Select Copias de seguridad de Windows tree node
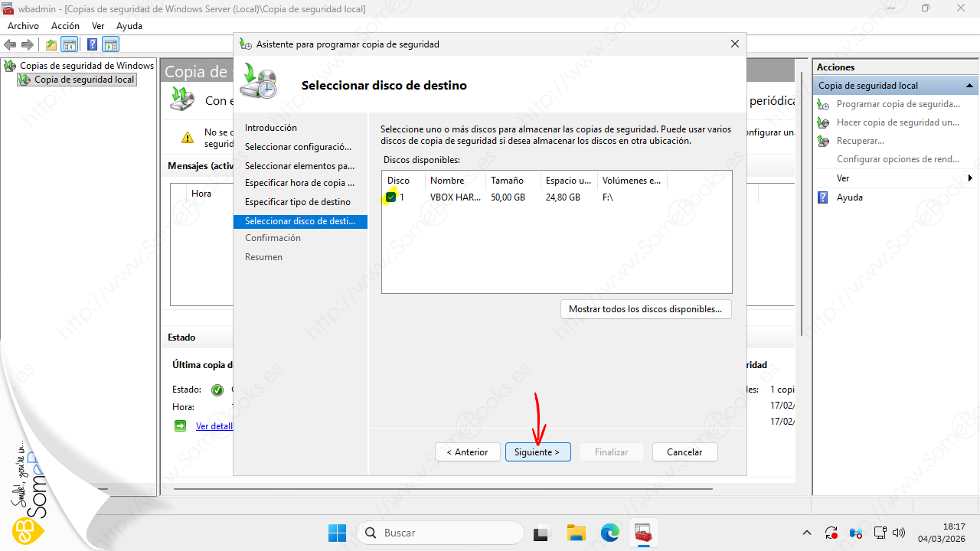This screenshot has height=551, width=980. (87, 66)
